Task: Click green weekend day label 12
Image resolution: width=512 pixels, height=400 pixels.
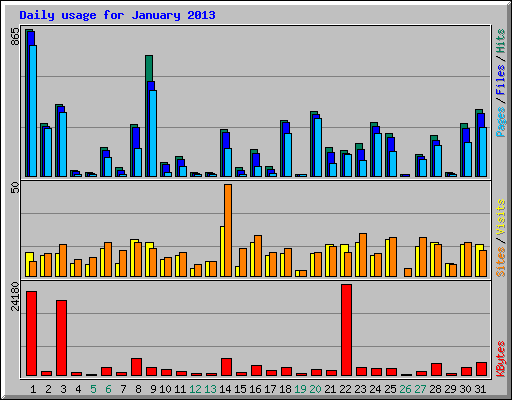Action: (x=195, y=389)
